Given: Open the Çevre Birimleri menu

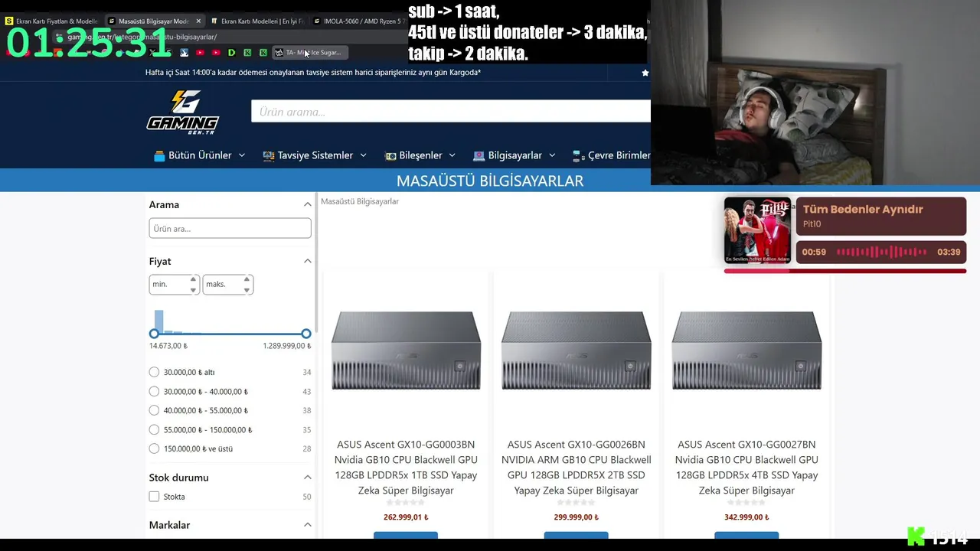Looking at the screenshot, I should (x=612, y=155).
